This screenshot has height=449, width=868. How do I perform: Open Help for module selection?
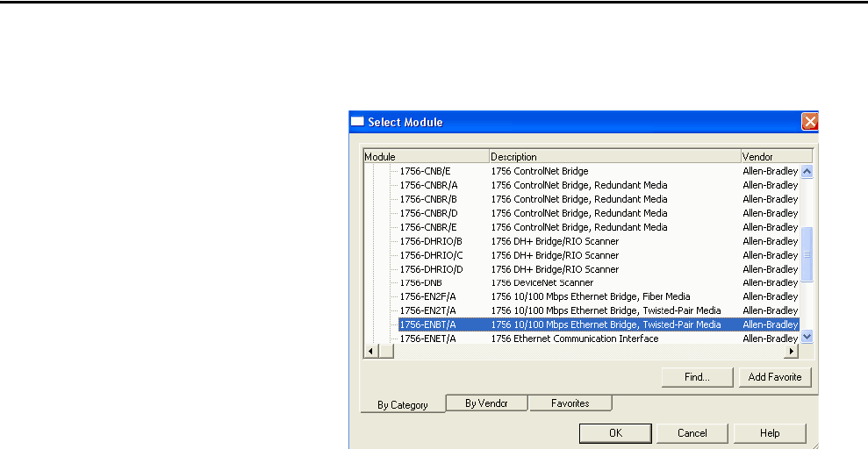770,433
